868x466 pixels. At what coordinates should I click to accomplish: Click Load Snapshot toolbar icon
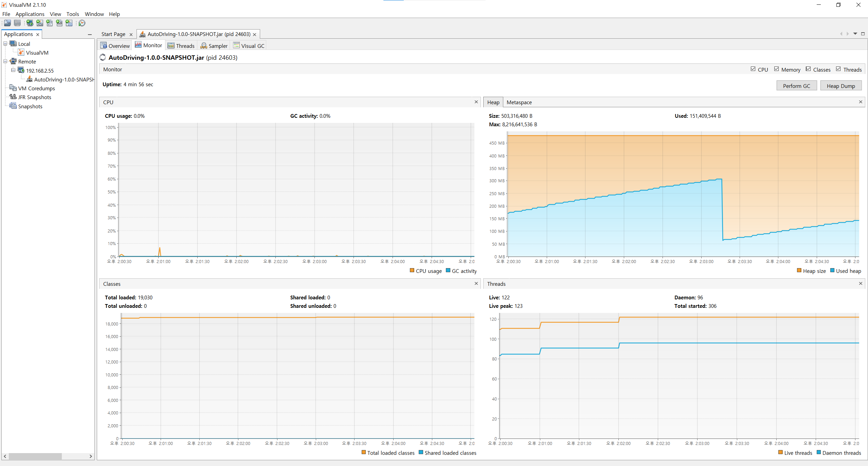coord(7,23)
